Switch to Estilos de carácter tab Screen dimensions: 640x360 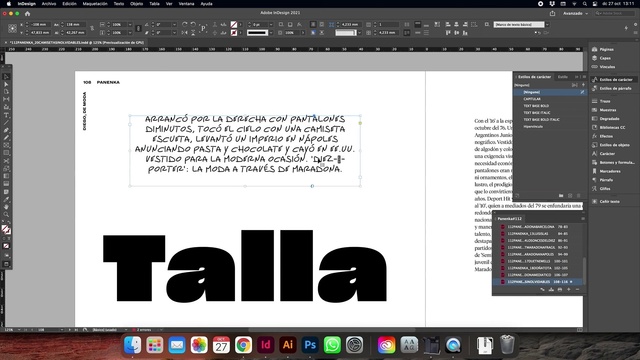[x=534, y=77]
